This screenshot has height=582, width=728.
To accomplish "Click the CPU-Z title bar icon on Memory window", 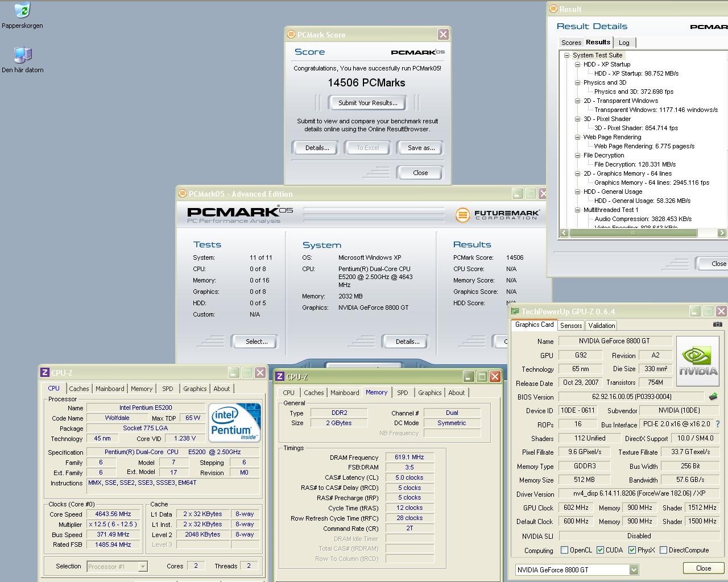I will pyautogui.click(x=280, y=377).
